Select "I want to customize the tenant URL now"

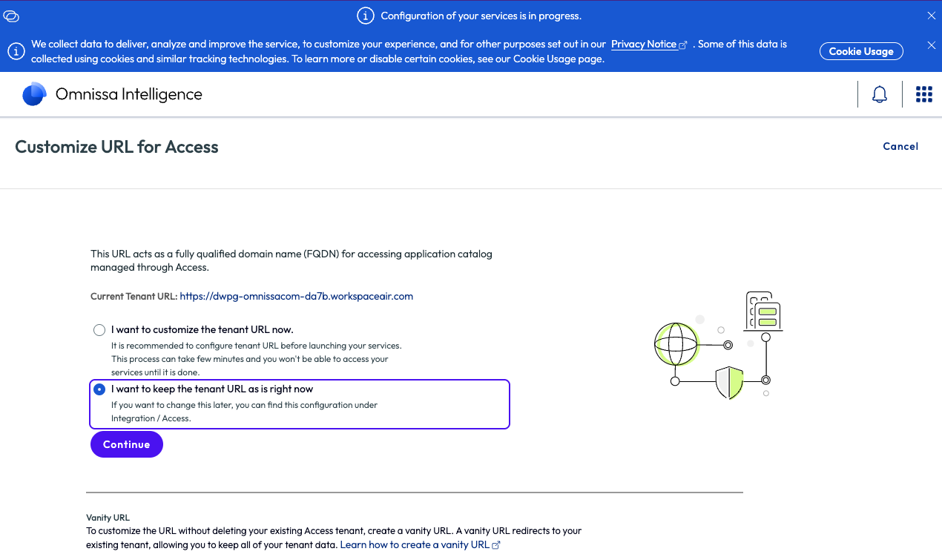99,330
